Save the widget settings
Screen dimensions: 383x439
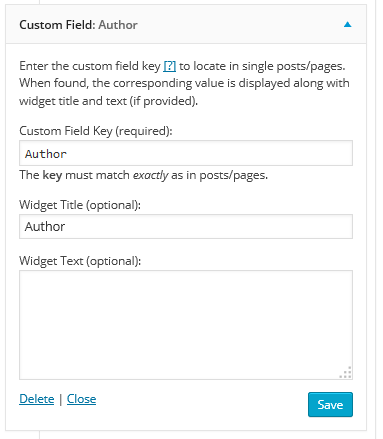point(330,405)
